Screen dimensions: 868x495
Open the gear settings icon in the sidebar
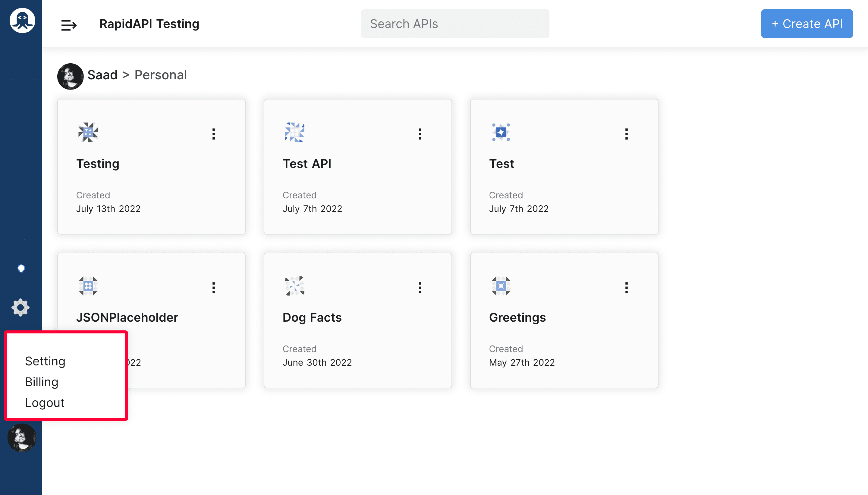(21, 307)
